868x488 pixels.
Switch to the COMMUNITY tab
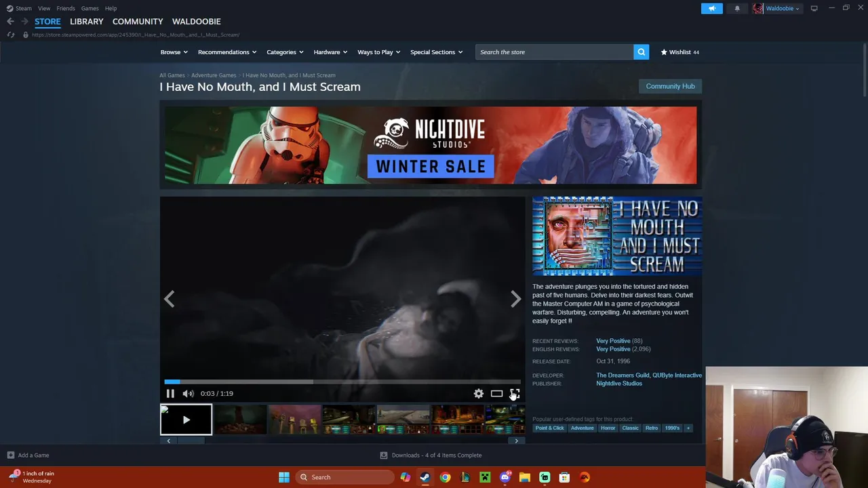point(138,22)
